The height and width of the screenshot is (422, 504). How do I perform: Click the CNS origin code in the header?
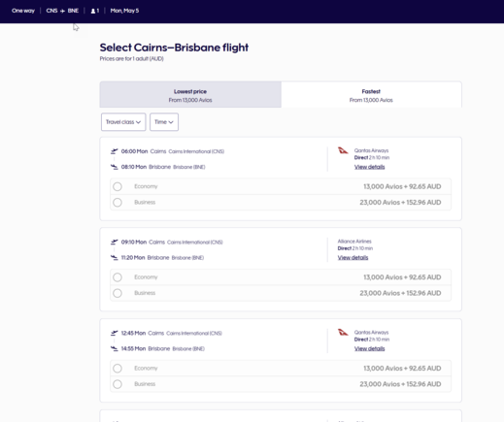click(x=51, y=11)
